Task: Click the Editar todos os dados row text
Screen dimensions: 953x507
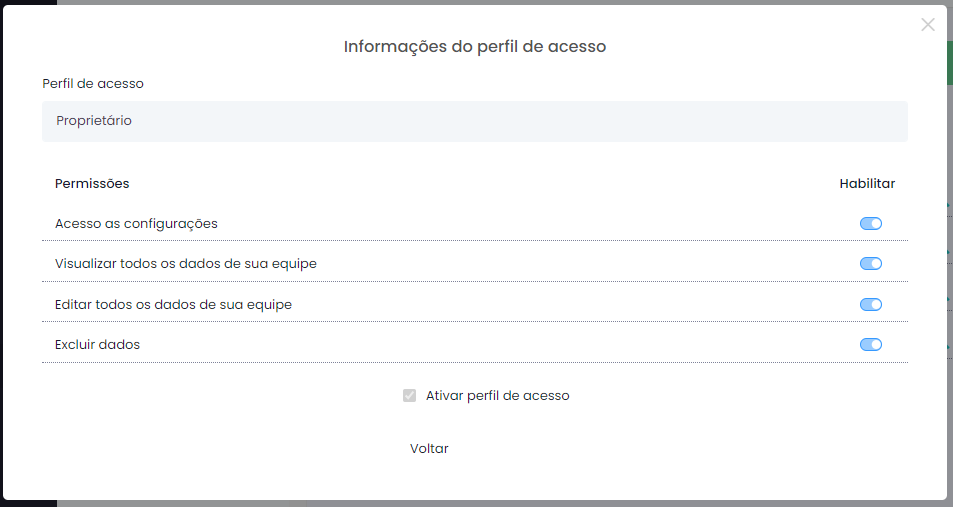Action: tap(173, 305)
